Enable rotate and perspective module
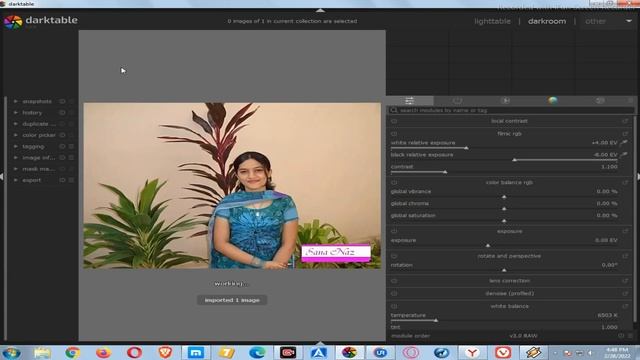 click(x=394, y=256)
